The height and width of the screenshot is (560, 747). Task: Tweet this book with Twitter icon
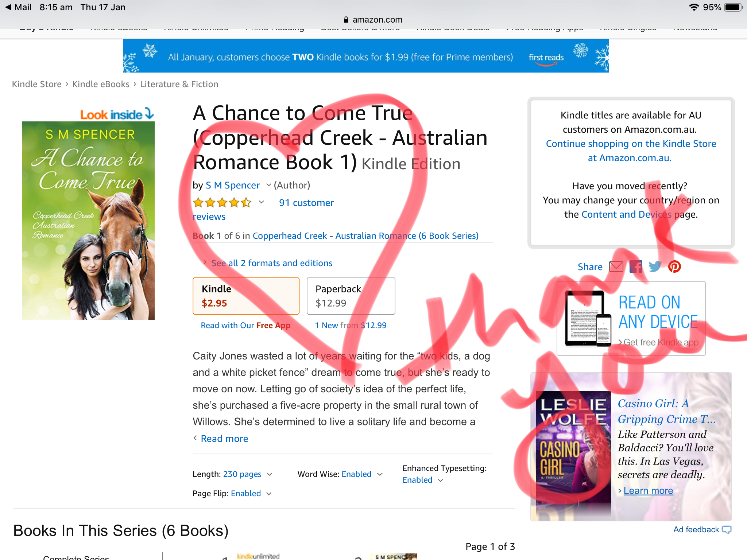coord(655,267)
